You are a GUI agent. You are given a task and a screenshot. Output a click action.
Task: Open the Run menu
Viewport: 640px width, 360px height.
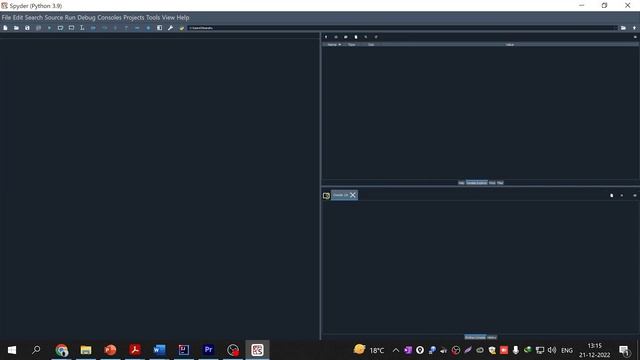[70, 18]
